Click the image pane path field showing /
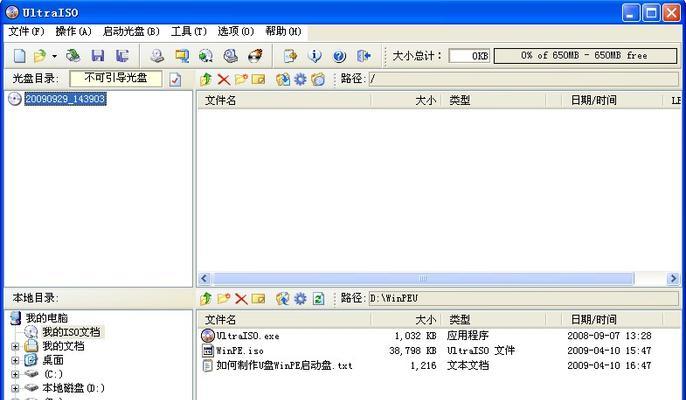This screenshot has width=686, height=400. coord(523,79)
